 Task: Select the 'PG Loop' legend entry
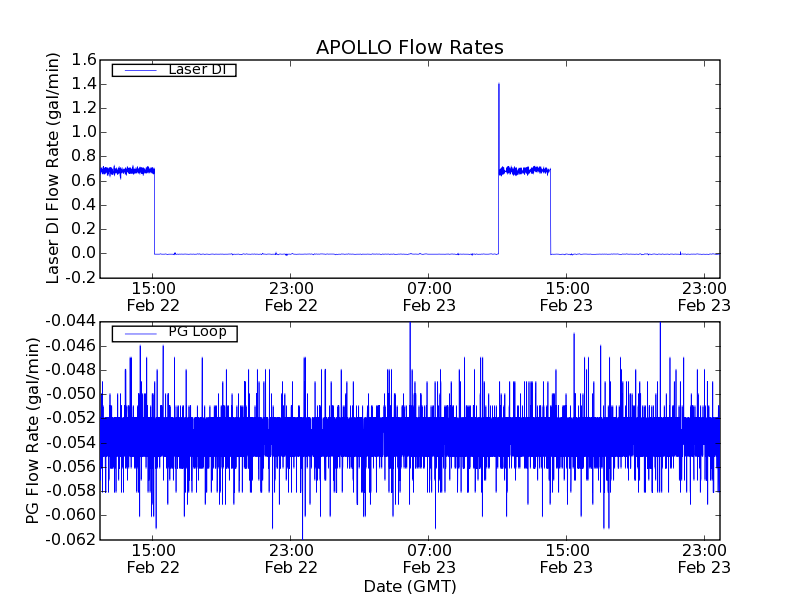coord(174,332)
